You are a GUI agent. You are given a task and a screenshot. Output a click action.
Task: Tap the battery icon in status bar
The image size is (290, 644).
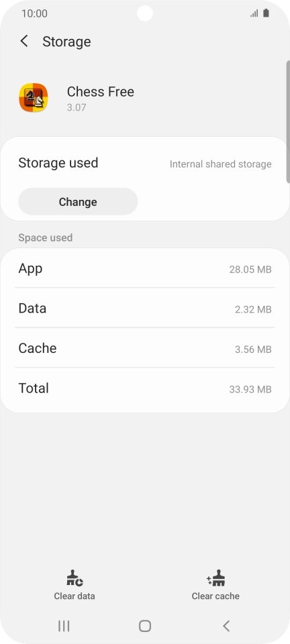(267, 13)
